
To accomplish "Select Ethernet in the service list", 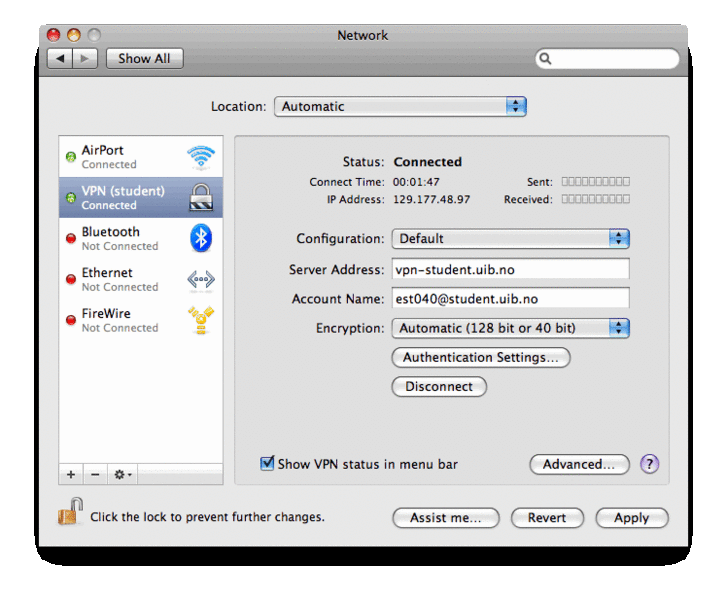I will 140,279.
